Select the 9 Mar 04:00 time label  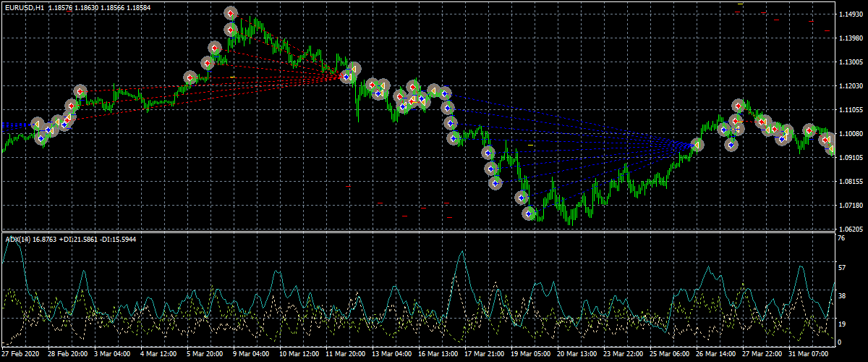click(x=251, y=354)
